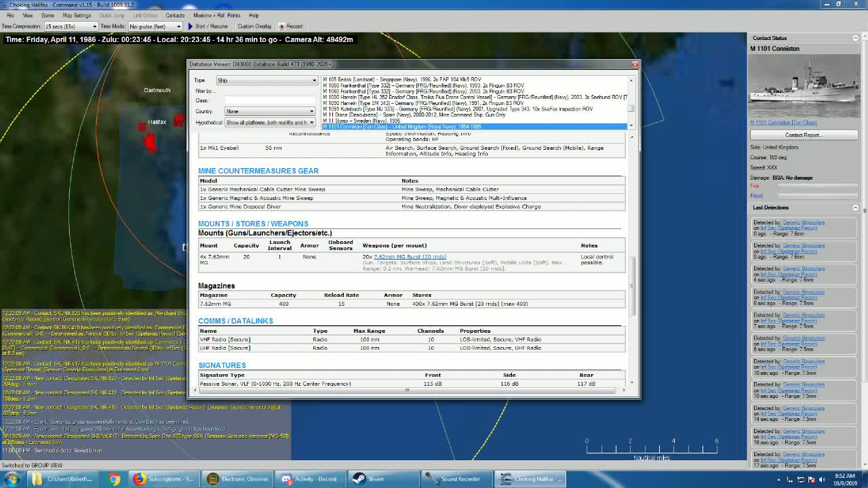Select M 1091 Kulmbach ship entry
The height and width of the screenshot is (488, 868).
(x=475, y=109)
